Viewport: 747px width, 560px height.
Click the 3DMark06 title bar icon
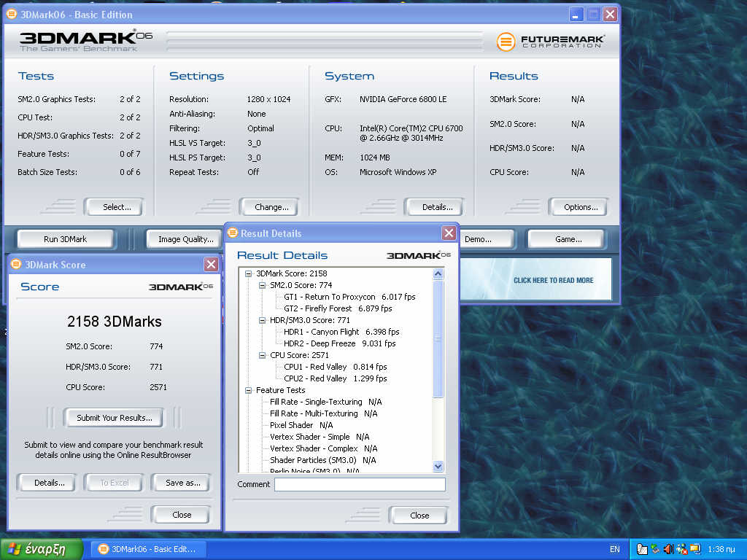pyautogui.click(x=12, y=15)
